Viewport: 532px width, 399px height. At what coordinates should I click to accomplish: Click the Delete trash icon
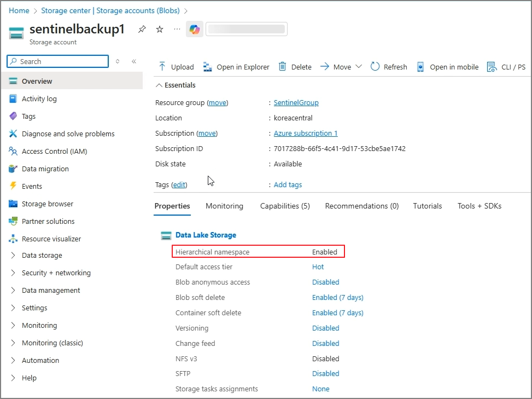(282, 67)
